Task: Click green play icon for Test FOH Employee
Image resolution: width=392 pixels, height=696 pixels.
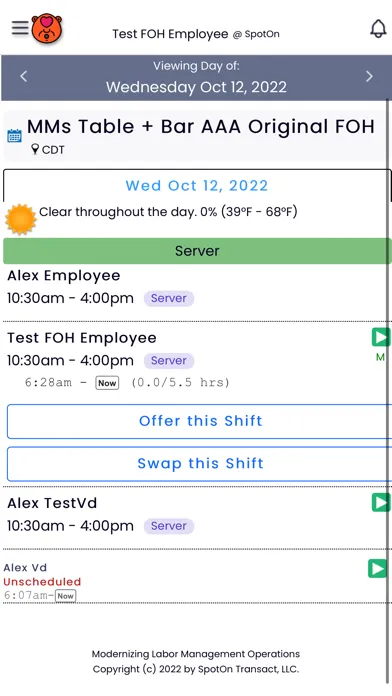Action: (381, 337)
